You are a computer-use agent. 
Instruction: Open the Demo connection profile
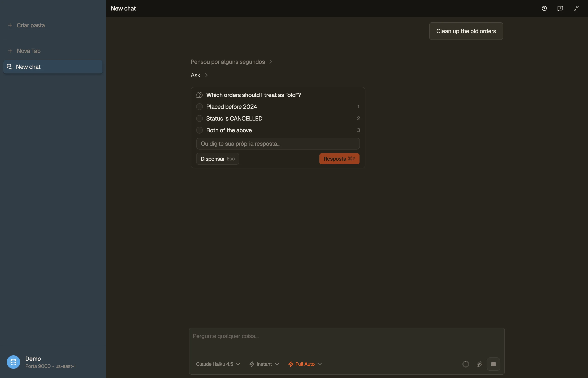[53, 362]
